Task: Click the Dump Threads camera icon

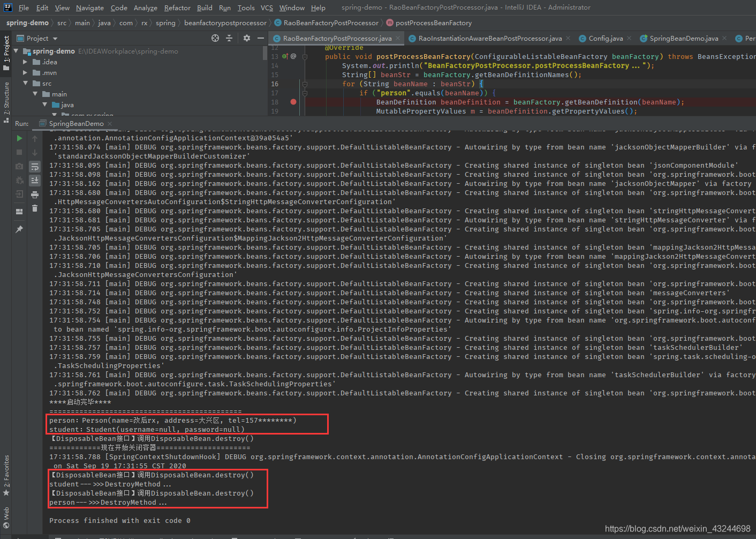Action: [20, 167]
